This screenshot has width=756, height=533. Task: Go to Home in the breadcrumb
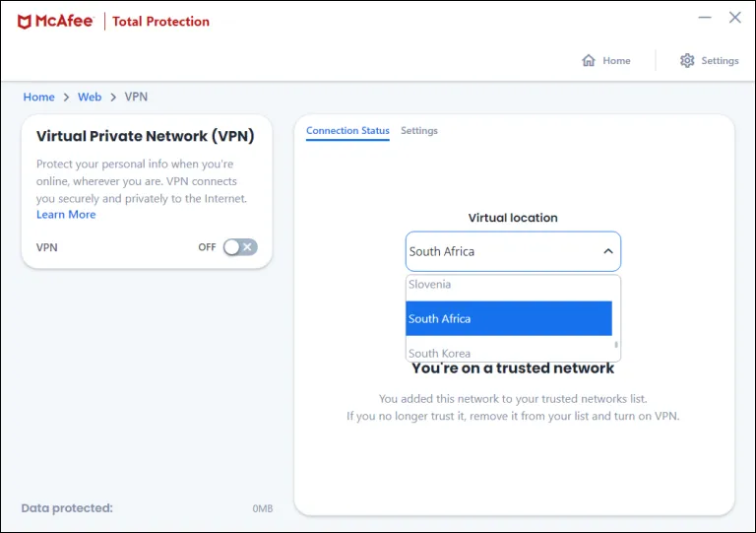pyautogui.click(x=39, y=97)
